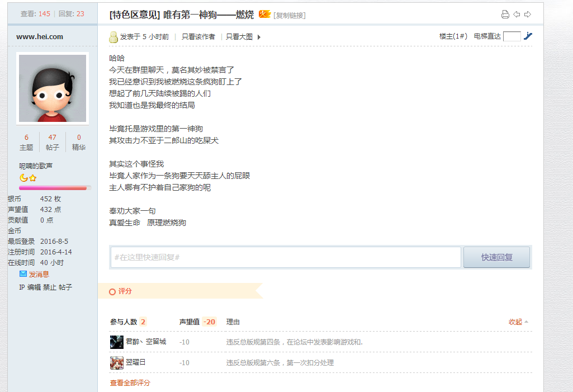Open 查看全部评分 to see all ratings

pos(130,384)
